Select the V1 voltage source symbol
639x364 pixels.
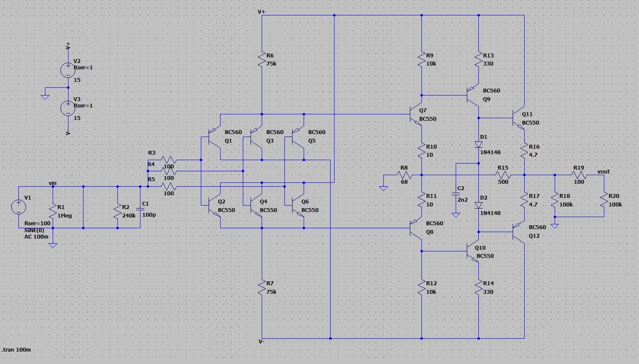(18, 207)
